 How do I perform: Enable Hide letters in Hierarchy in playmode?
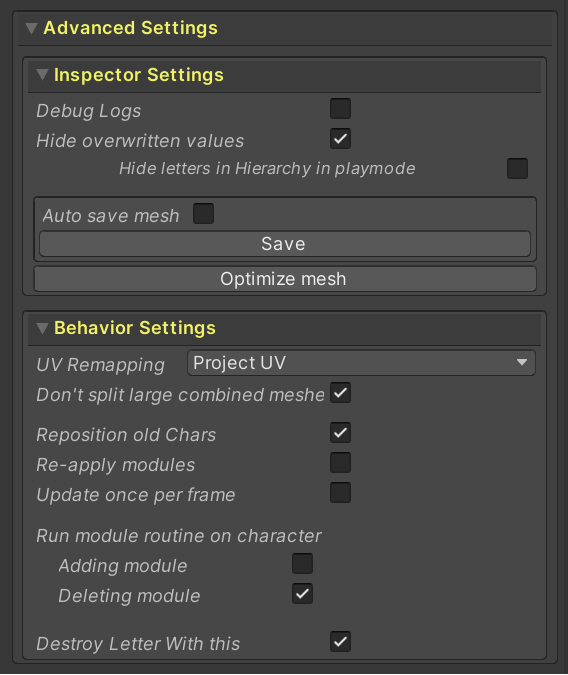pyautogui.click(x=517, y=168)
